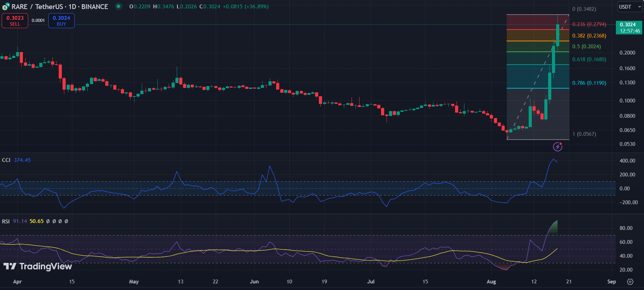Click the closing price C0.3024 in header

pyautogui.click(x=210, y=7)
